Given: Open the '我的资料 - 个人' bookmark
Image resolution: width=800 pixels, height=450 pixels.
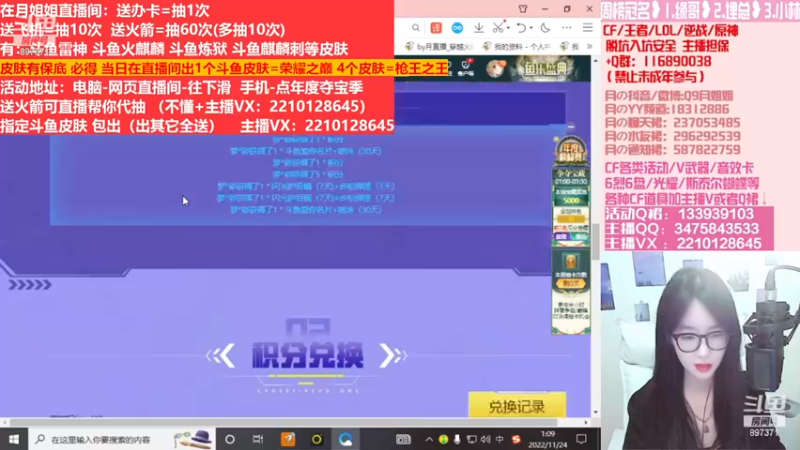Looking at the screenshot, I should [x=516, y=46].
